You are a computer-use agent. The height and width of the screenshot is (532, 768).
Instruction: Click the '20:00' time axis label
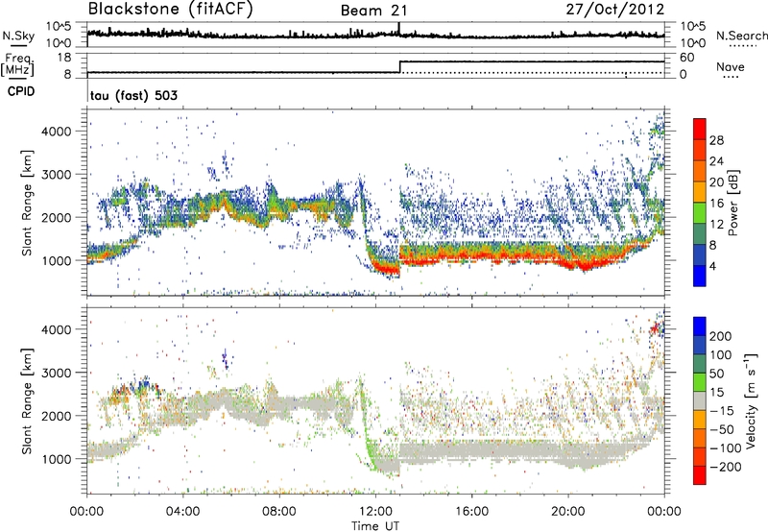click(567, 512)
